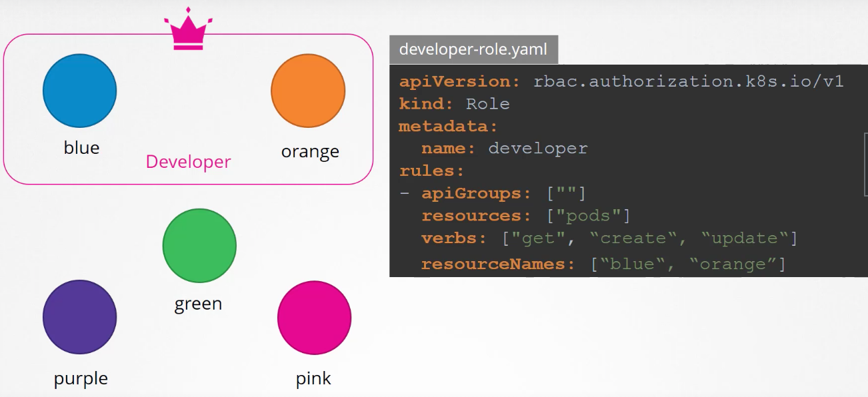Click the 'metadata:' key

click(449, 126)
